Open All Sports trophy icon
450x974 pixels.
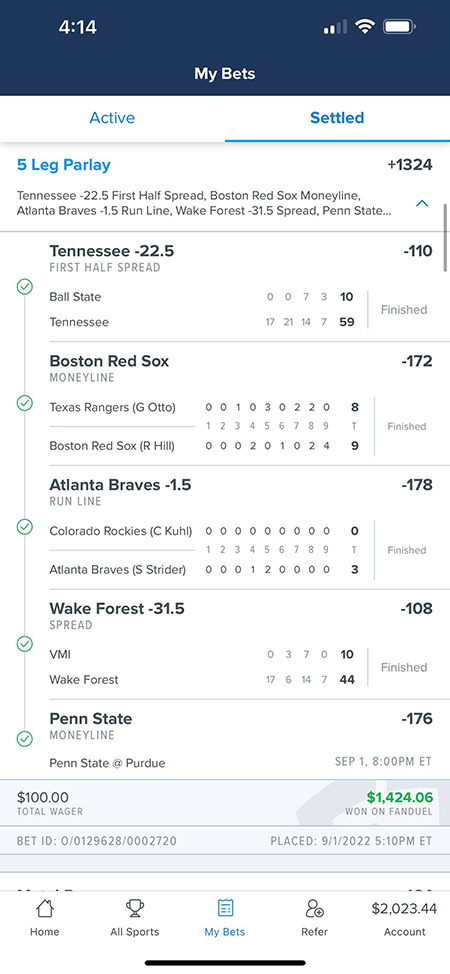coord(134,909)
